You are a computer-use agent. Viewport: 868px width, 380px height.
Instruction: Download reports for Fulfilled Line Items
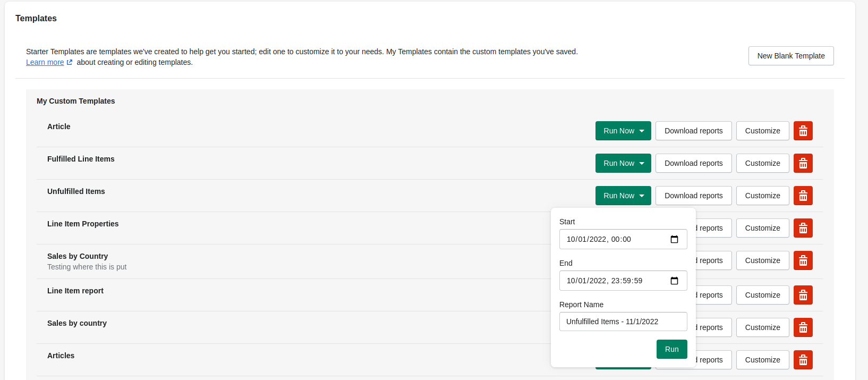693,163
